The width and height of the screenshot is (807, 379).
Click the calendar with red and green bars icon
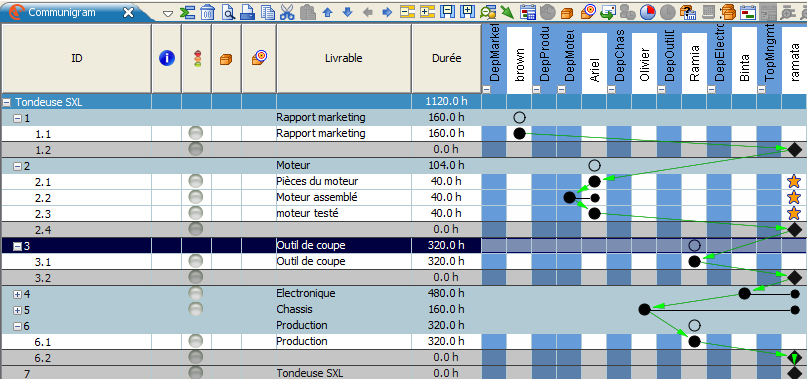tap(747, 12)
